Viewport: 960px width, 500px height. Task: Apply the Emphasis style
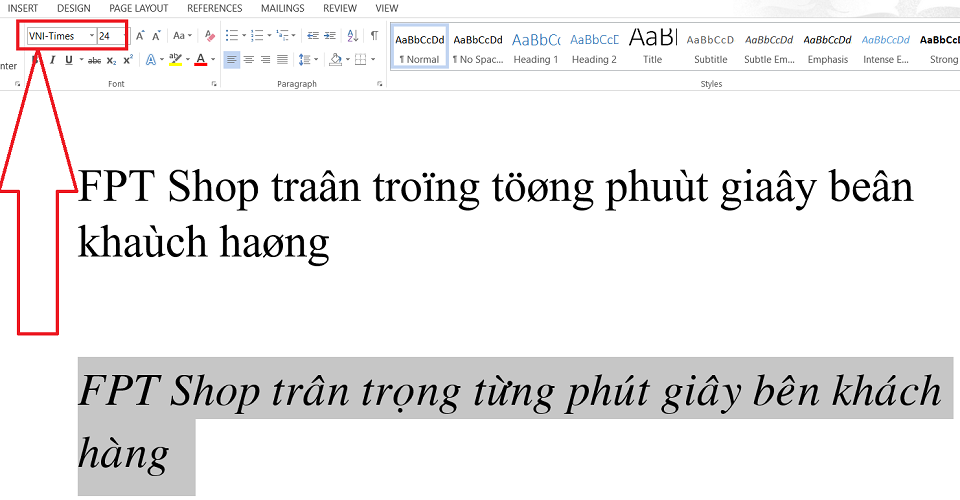point(828,47)
